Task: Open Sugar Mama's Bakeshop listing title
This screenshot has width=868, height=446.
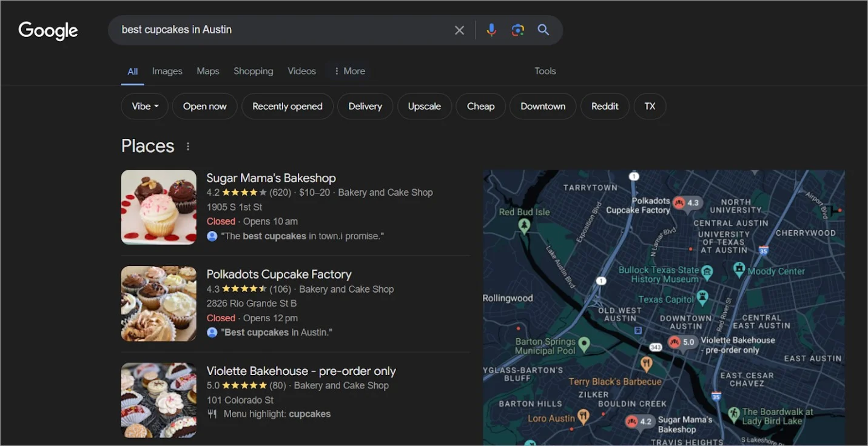Action: (x=271, y=178)
